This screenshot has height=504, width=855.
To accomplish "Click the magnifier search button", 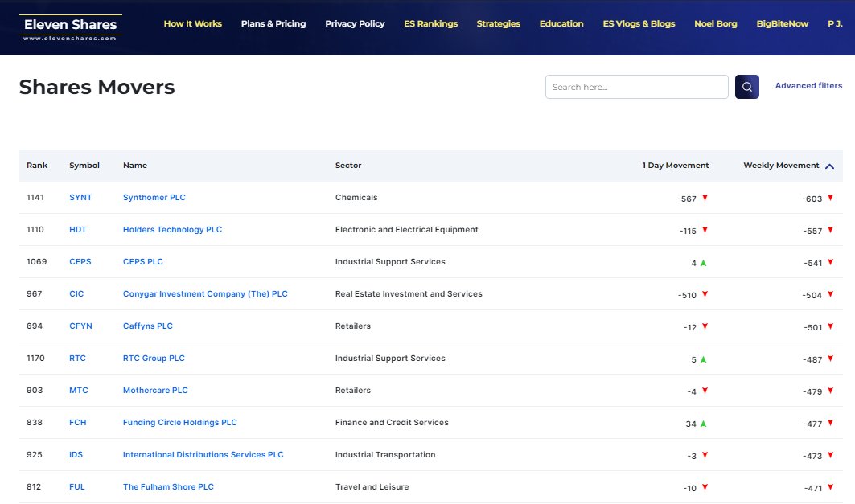I will click(x=746, y=87).
